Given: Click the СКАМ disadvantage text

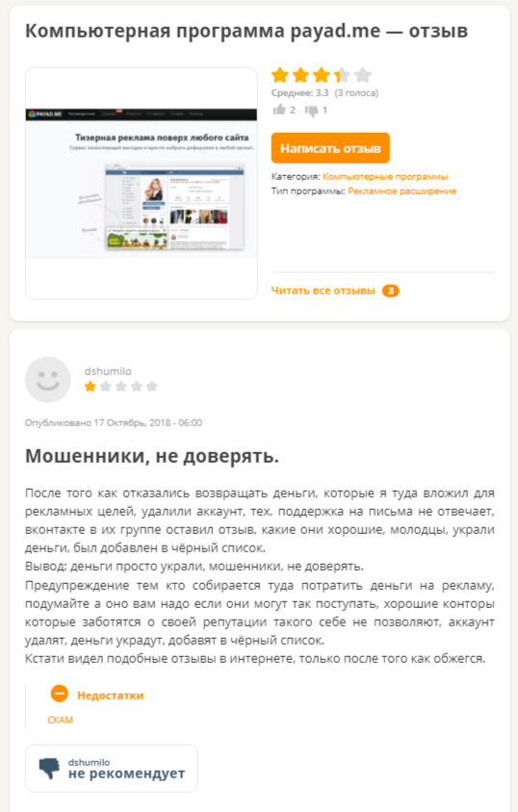Looking at the screenshot, I should [60, 720].
